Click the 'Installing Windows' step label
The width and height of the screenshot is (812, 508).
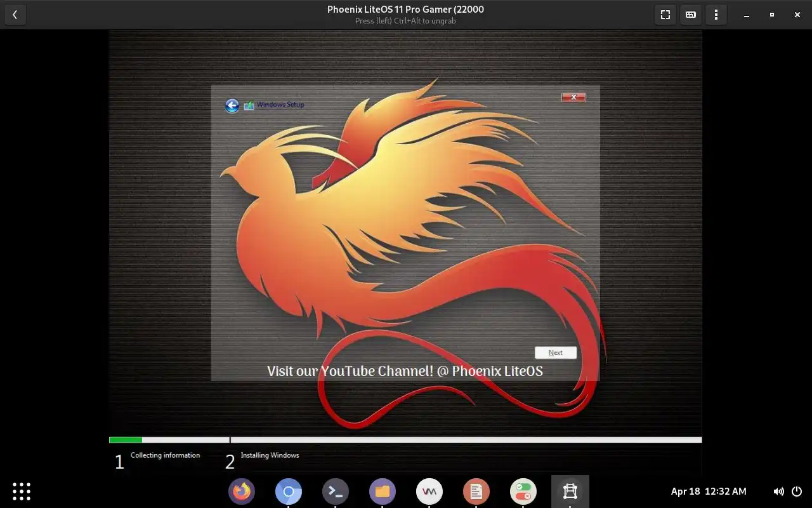point(270,455)
